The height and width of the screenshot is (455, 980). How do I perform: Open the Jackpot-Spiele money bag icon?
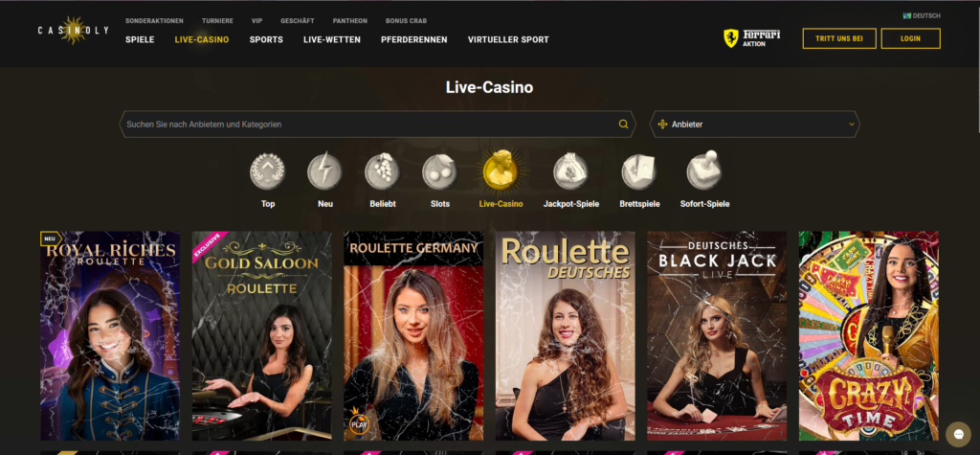(x=570, y=171)
